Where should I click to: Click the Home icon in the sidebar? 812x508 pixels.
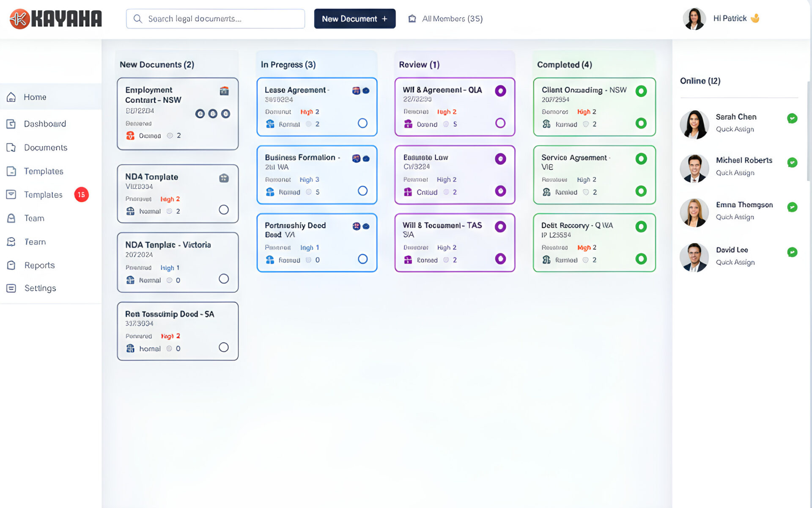point(11,97)
